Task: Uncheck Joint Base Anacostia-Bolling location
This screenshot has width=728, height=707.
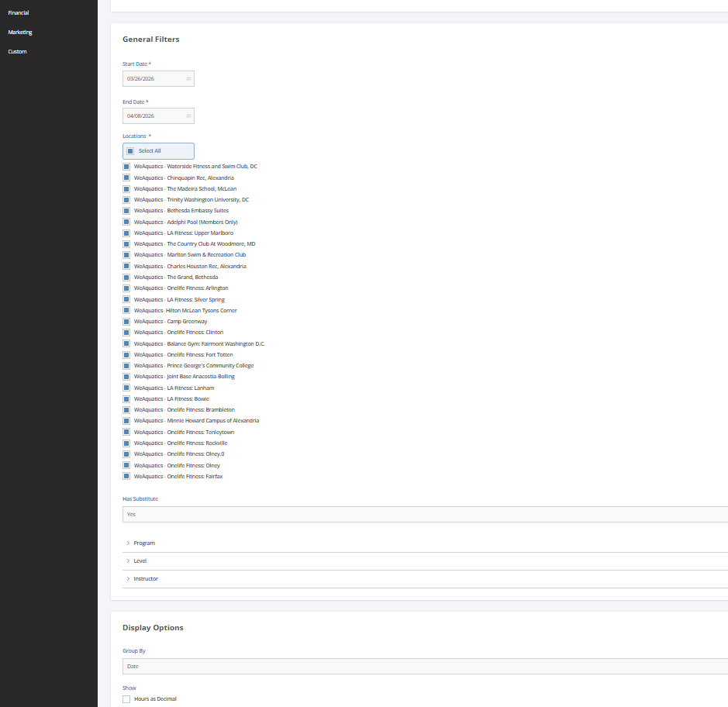Action: 126,377
